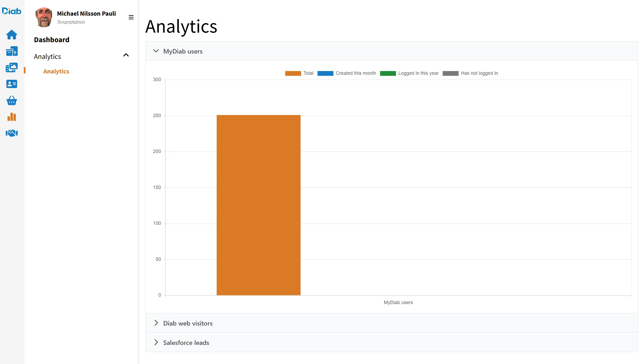The image size is (642, 364).
Task: Open the image gallery sidebar icon
Action: coord(12,68)
